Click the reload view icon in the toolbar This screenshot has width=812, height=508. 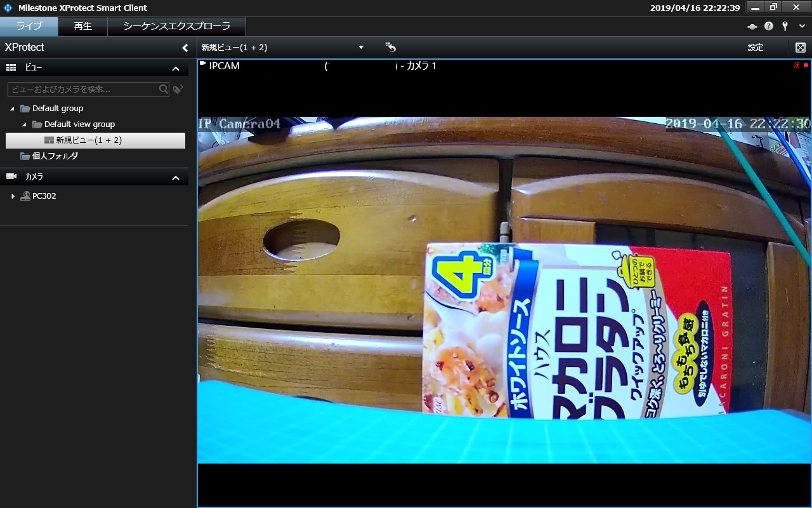[390, 47]
